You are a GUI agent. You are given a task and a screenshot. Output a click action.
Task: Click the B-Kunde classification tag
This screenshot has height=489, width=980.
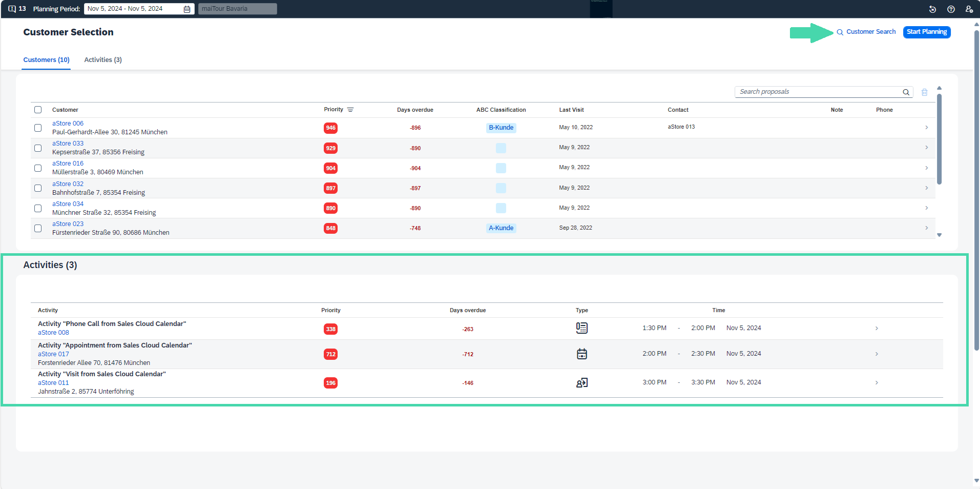click(501, 128)
